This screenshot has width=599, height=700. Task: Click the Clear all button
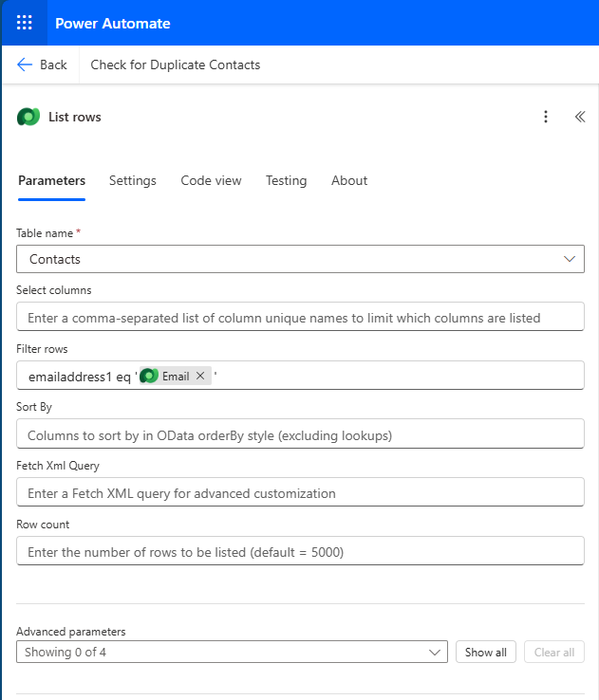554,653
